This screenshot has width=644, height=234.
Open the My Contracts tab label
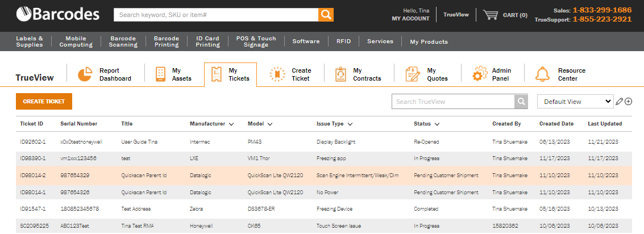pos(367,75)
